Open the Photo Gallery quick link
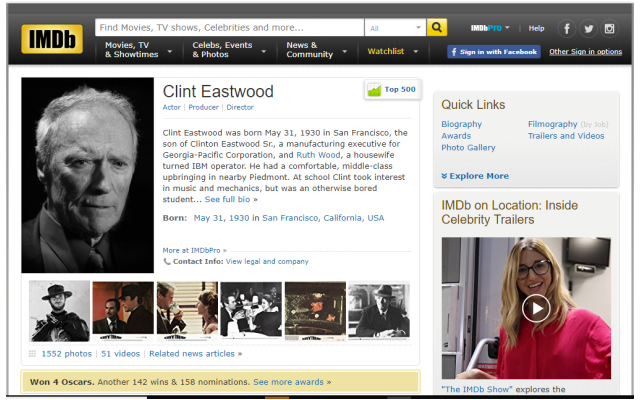 468,148
